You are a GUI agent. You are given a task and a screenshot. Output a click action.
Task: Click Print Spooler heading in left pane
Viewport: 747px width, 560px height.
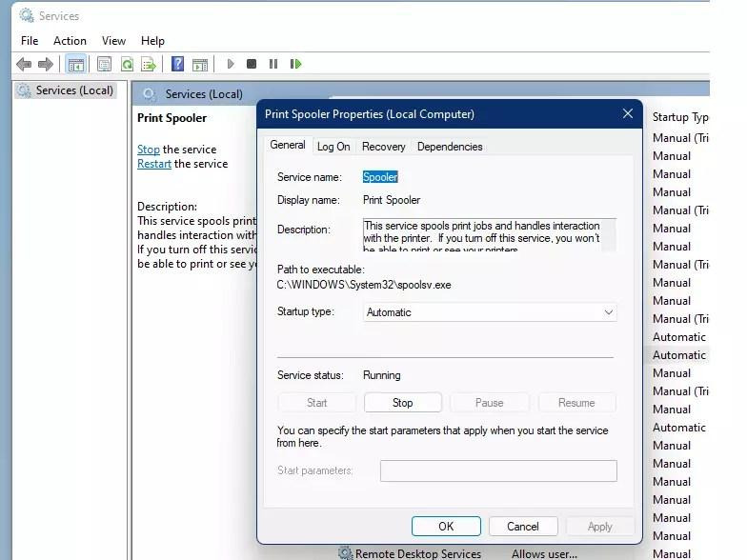(x=172, y=118)
